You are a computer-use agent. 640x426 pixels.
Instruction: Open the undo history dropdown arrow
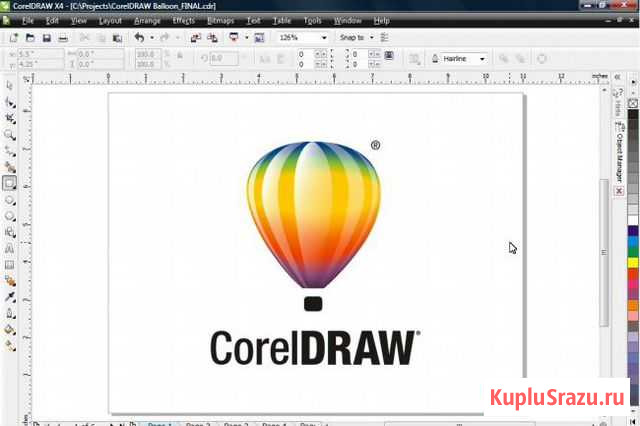click(x=152, y=38)
